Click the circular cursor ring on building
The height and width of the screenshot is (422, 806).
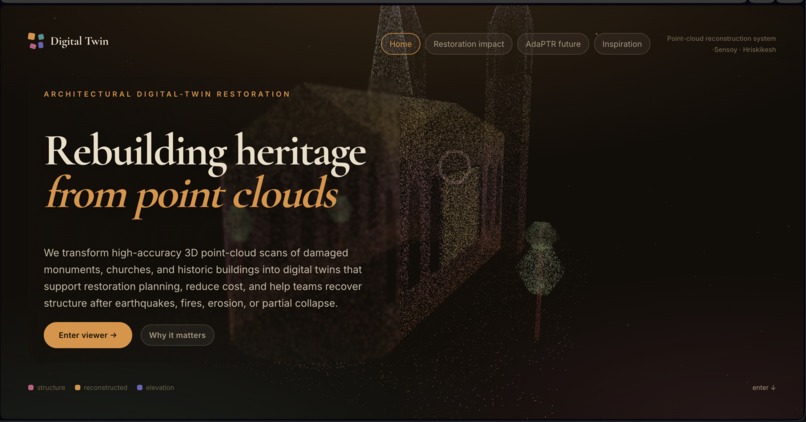tap(454, 167)
